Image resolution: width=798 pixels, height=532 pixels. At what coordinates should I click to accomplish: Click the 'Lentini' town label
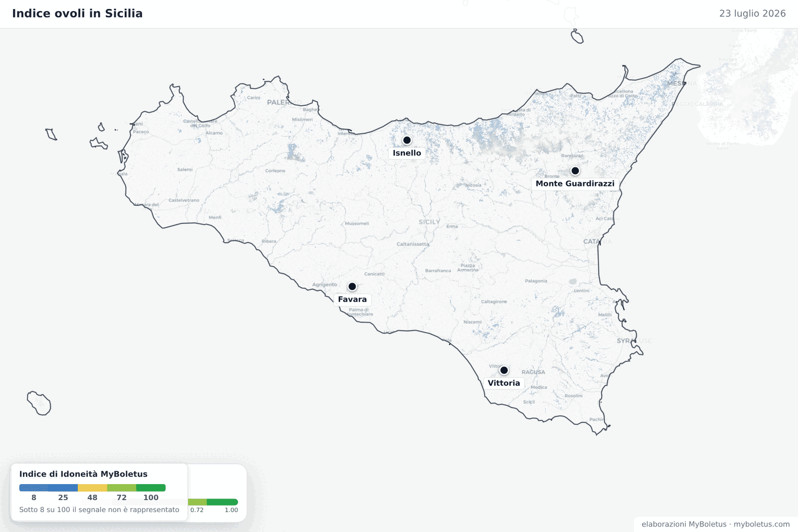click(x=582, y=291)
